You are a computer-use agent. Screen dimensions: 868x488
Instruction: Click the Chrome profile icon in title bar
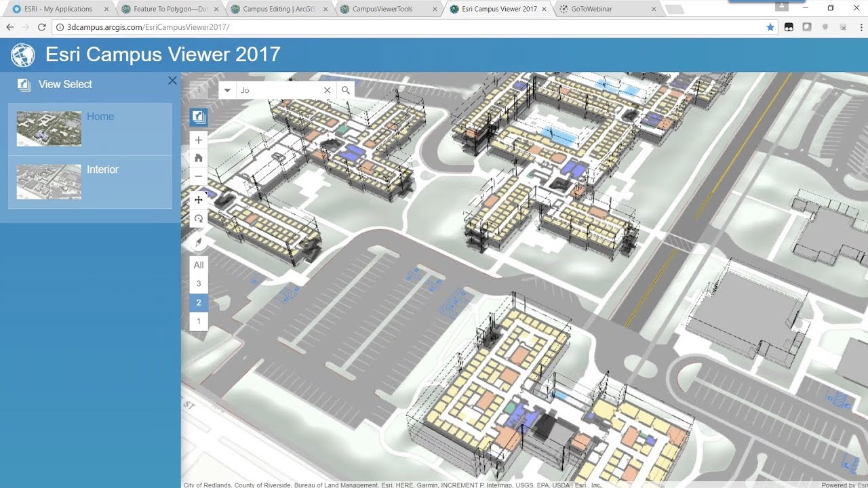[783, 6]
